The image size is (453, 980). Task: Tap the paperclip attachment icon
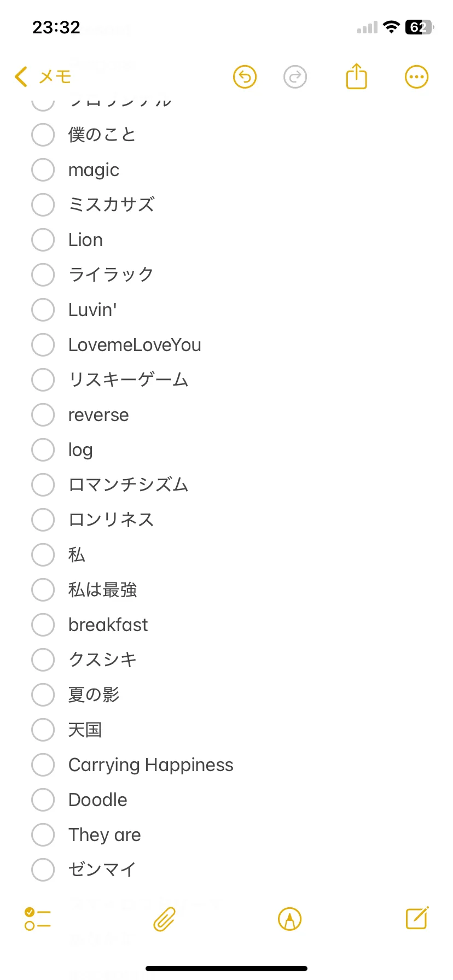164,919
